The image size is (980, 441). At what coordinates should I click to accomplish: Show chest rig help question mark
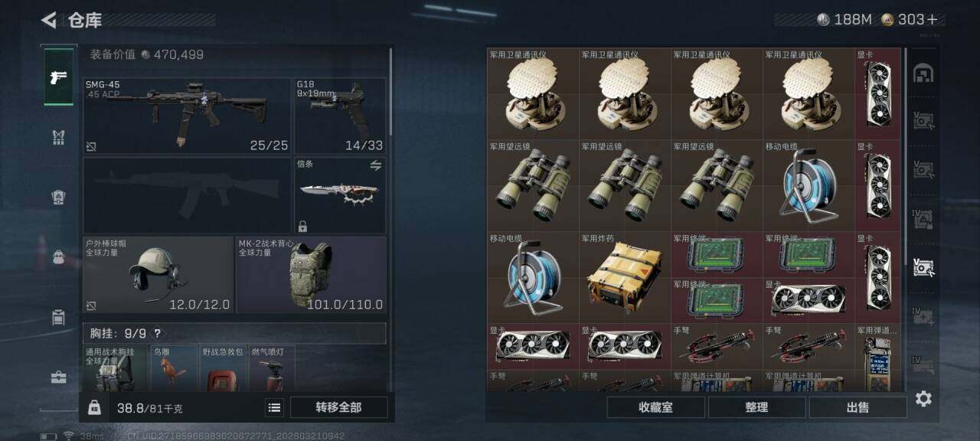click(x=157, y=334)
